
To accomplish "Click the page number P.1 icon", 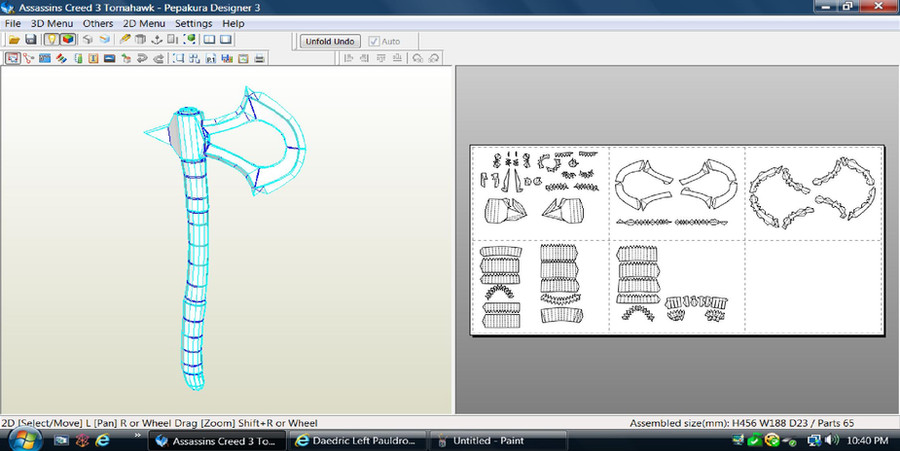I will pyautogui.click(x=211, y=58).
